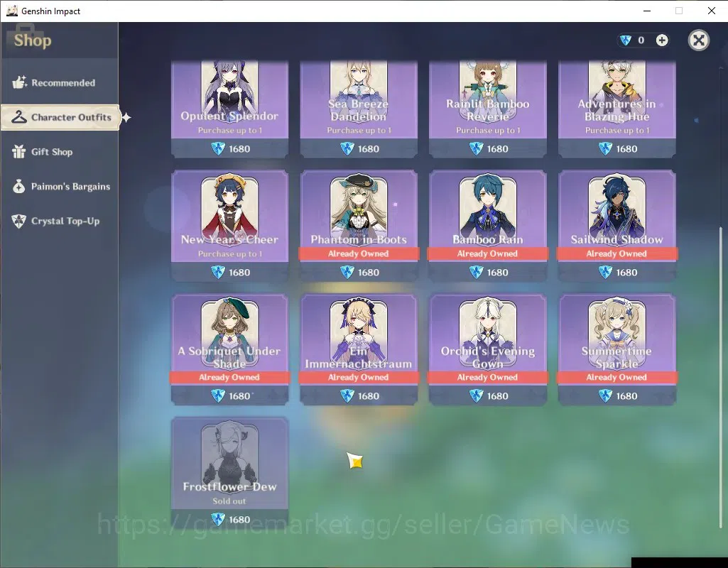Click the Gift Shop gift box icon
The image size is (728, 568).
(x=19, y=152)
